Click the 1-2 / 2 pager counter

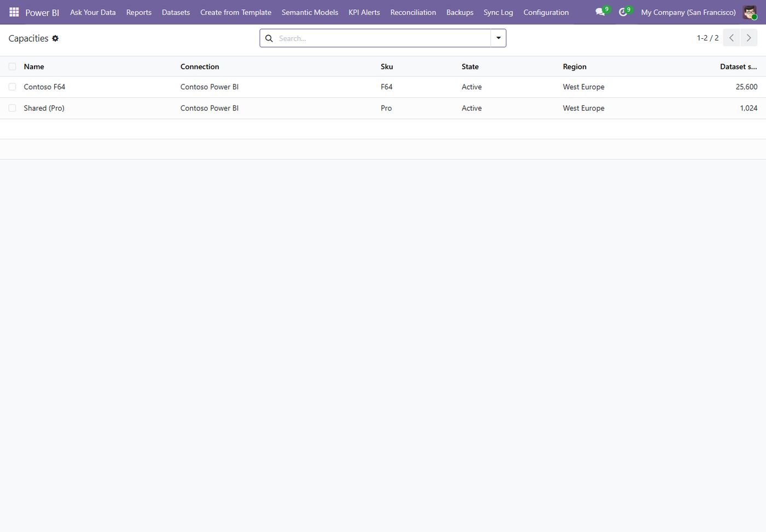(707, 38)
